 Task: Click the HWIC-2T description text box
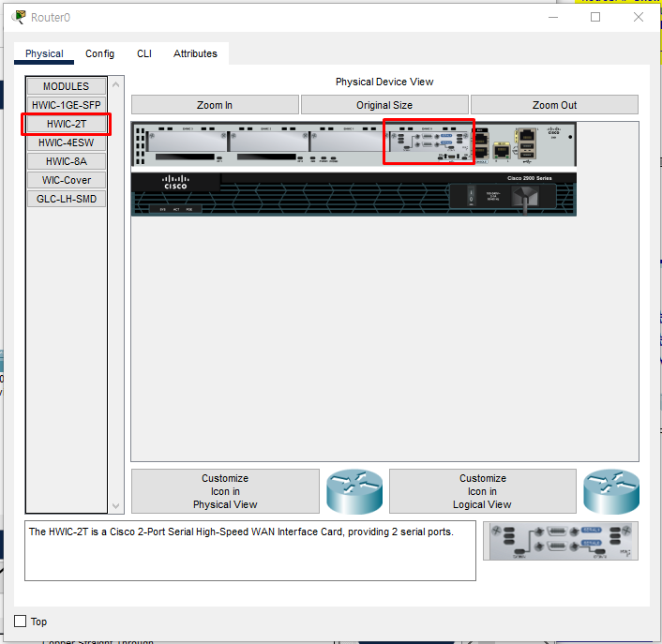pyautogui.click(x=250, y=551)
